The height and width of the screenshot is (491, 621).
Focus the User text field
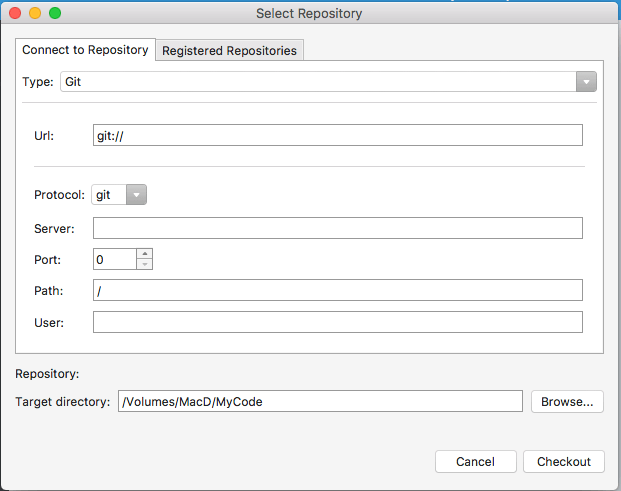(x=337, y=322)
